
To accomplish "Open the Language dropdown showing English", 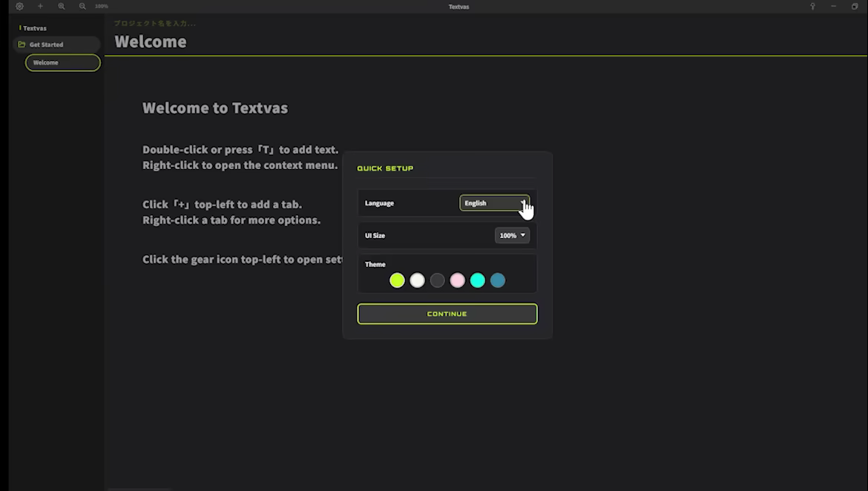I will (494, 203).
